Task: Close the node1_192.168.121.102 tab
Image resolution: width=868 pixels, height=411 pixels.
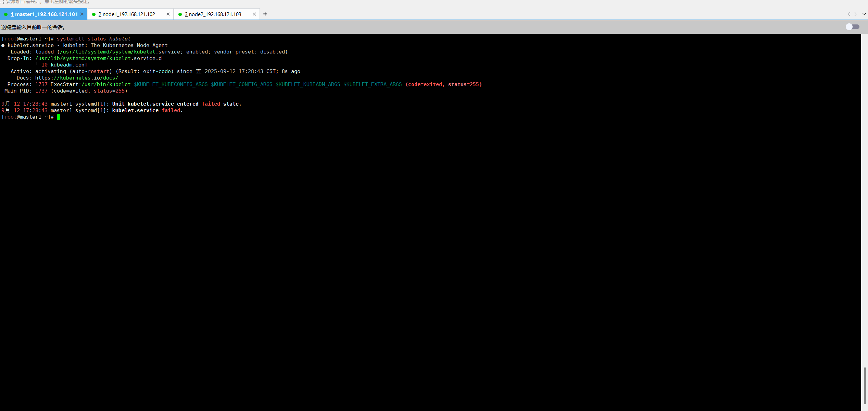Action: (x=168, y=14)
